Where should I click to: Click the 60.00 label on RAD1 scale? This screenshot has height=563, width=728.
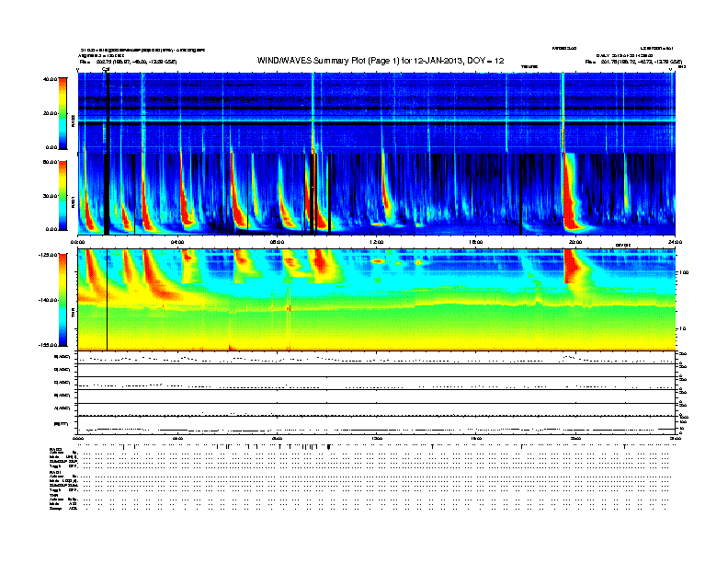[50, 162]
